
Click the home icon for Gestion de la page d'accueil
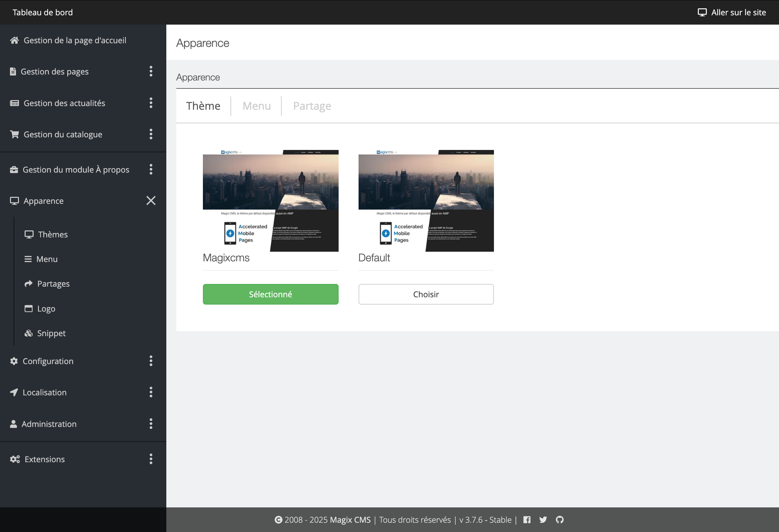coord(14,40)
